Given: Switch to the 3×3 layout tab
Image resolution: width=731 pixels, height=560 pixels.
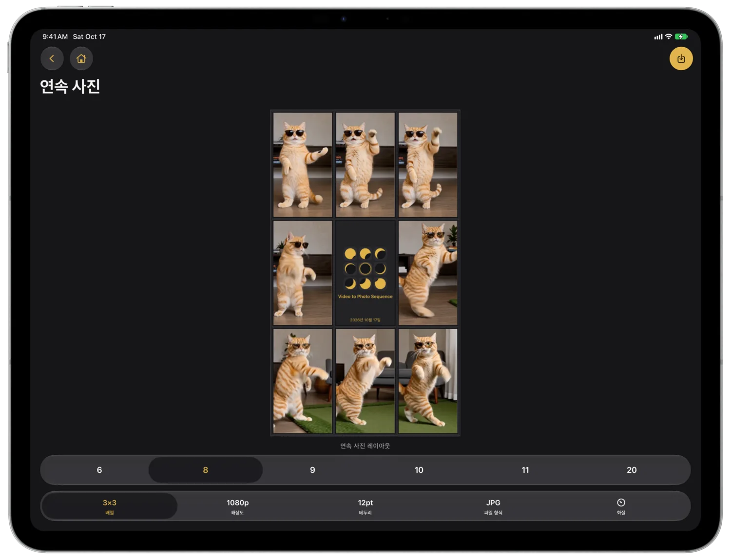Looking at the screenshot, I should point(110,506).
